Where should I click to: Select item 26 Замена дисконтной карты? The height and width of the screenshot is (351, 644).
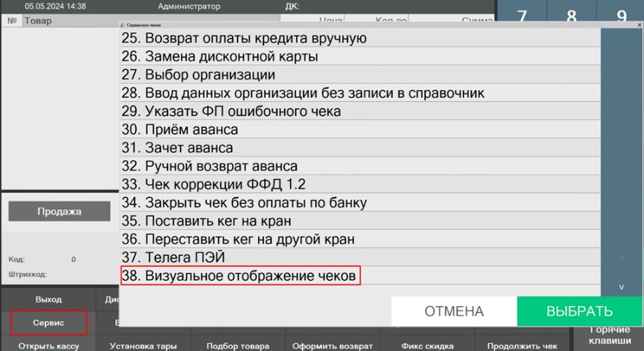point(360,56)
